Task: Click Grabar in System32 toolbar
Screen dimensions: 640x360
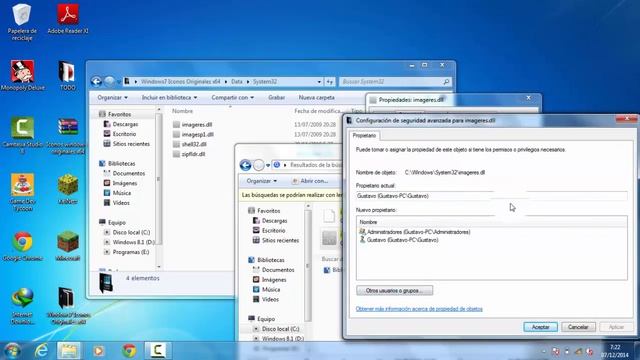Action: [276, 98]
